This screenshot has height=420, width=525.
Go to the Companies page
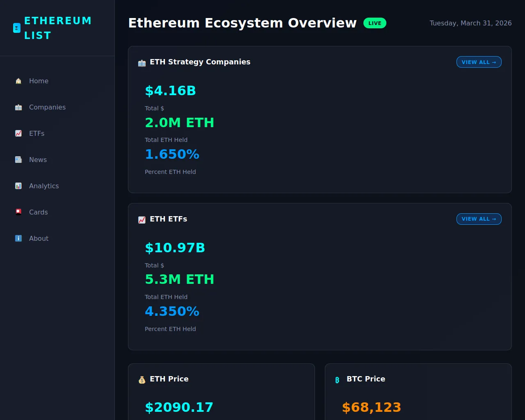(x=47, y=107)
